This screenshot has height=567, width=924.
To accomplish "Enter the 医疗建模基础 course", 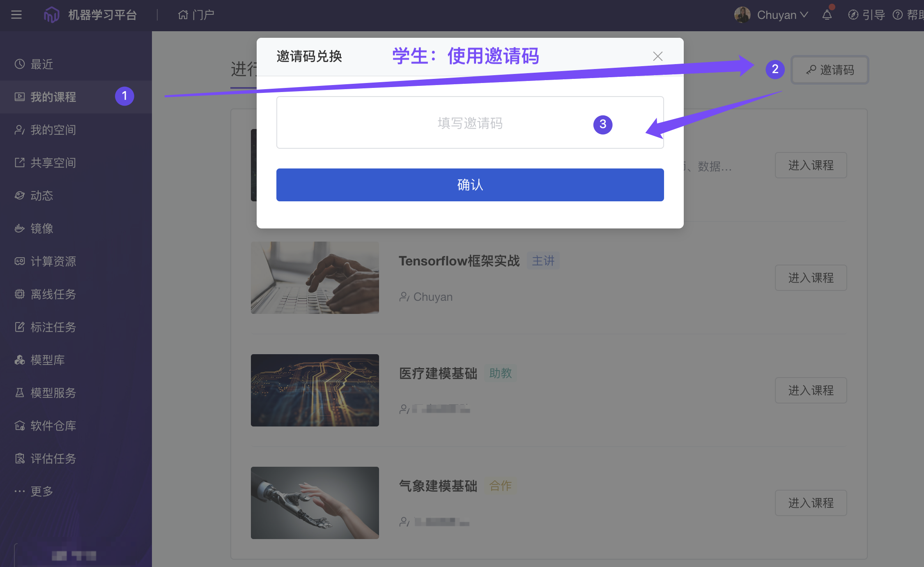I will 810,390.
